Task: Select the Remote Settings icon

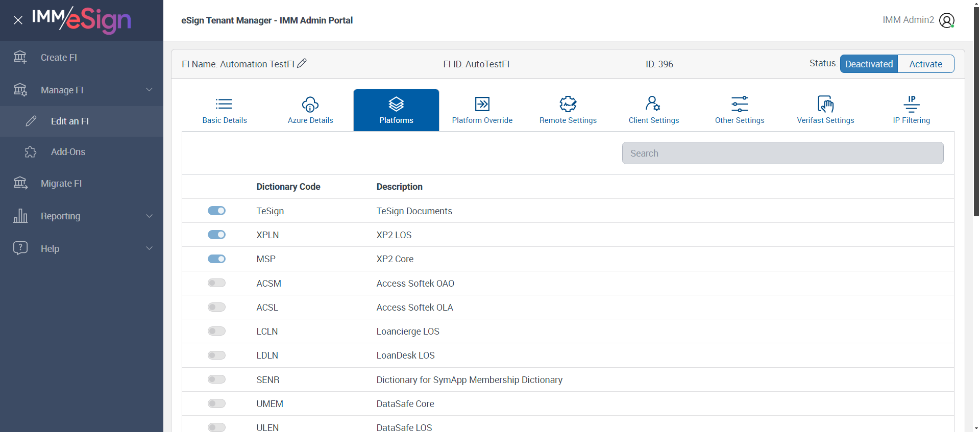Action: (568, 105)
